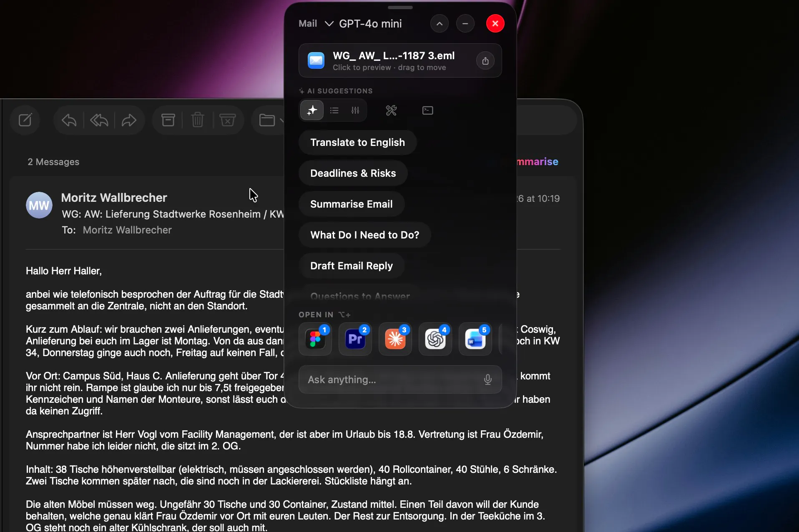The width and height of the screenshot is (799, 532).
Task: Click Summarise Email suggestion
Action: pyautogui.click(x=352, y=204)
